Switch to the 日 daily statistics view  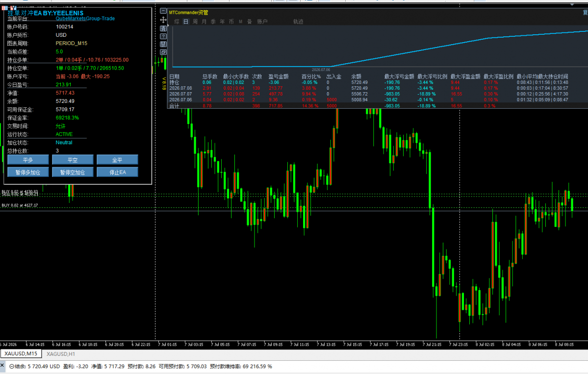tap(186, 22)
